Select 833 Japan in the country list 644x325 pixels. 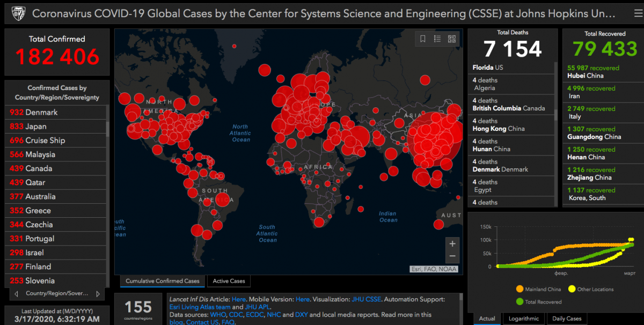[x=56, y=126]
